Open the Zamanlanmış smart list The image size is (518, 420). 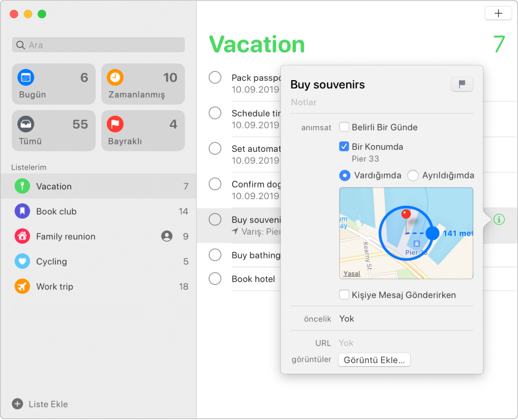click(142, 84)
